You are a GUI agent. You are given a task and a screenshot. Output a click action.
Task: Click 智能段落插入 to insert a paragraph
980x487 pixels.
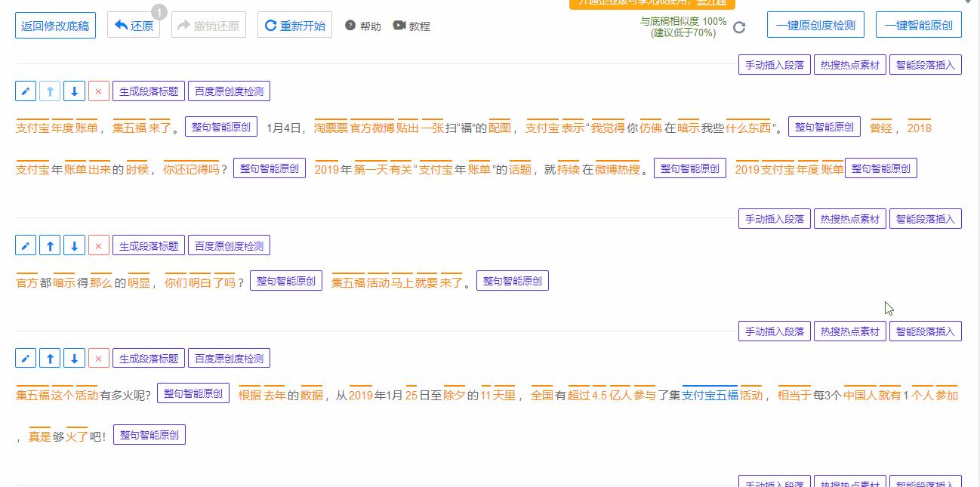926,64
